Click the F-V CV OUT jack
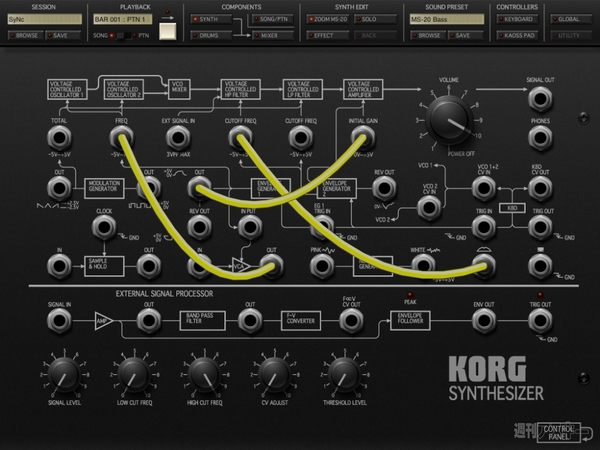 (351, 321)
